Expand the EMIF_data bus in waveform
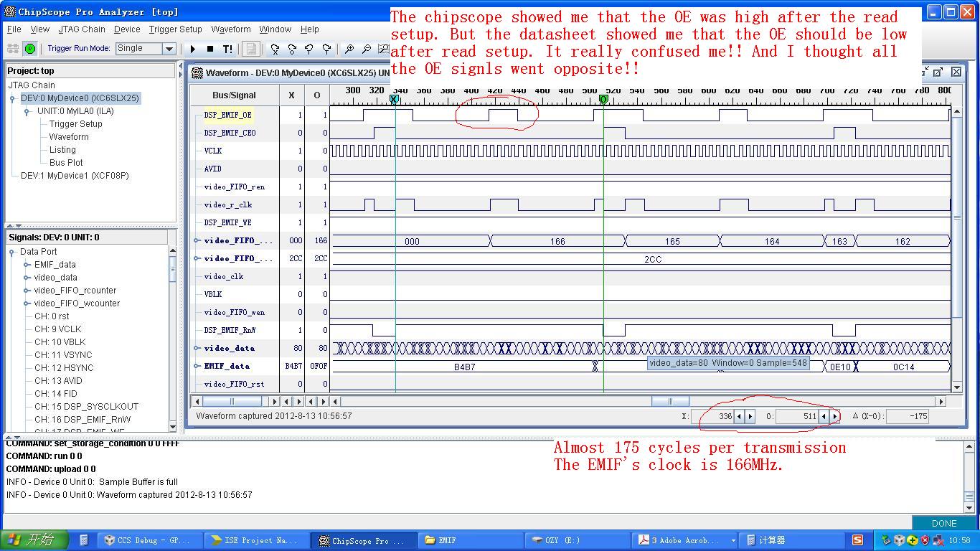The width and height of the screenshot is (980, 551). (x=197, y=366)
